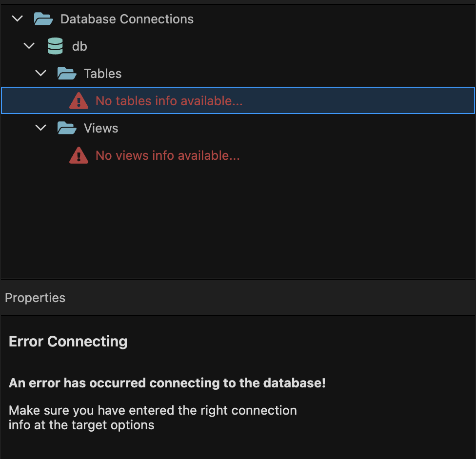
Task: Collapse the db connection chevron
Action: click(29, 46)
